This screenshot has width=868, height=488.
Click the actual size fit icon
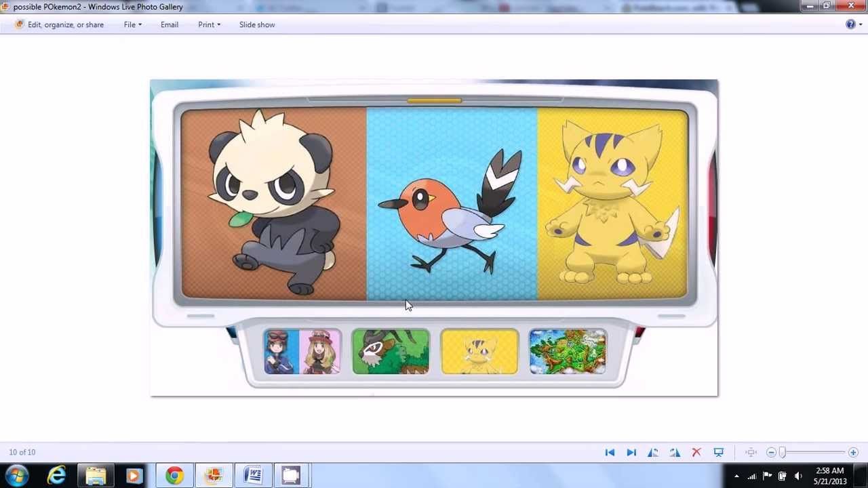[x=751, y=453]
